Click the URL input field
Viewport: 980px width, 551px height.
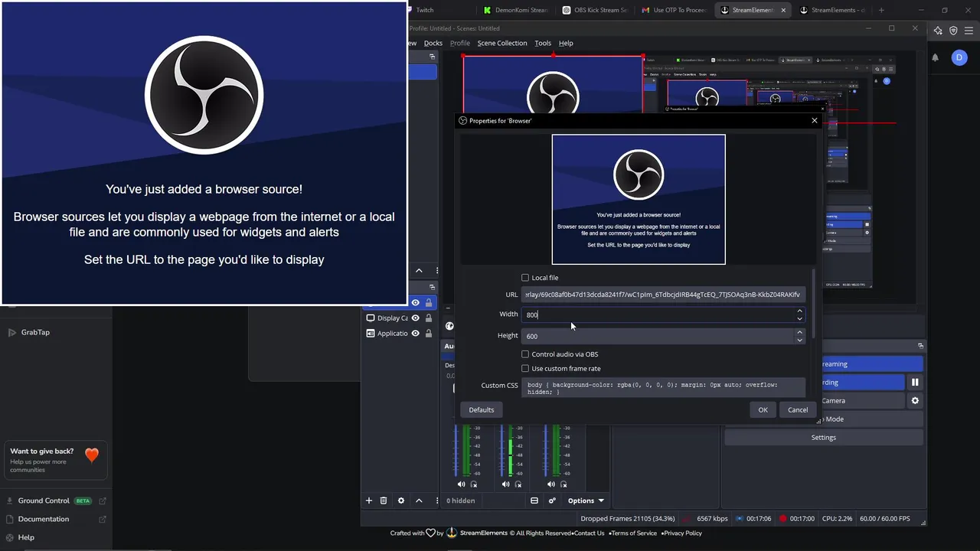click(663, 295)
